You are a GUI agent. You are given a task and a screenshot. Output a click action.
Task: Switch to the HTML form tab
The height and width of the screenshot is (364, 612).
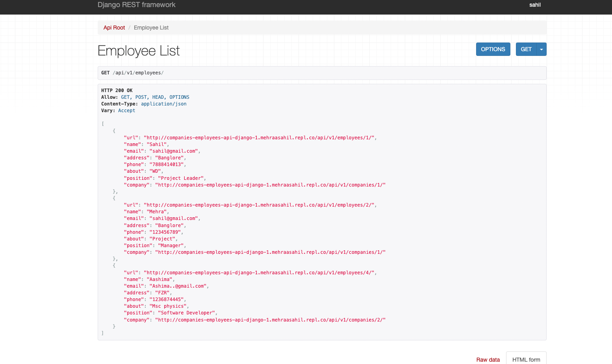tap(526, 359)
